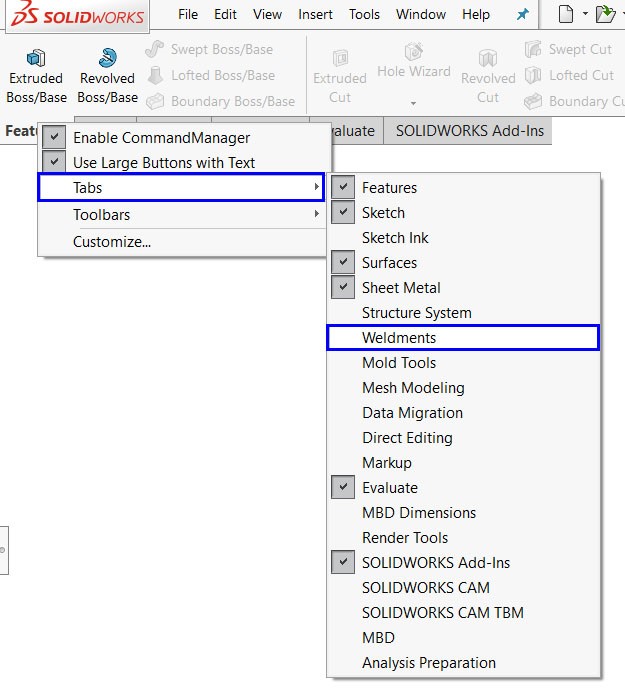625x689 pixels.
Task: Enable the Analysis Preparation tab
Action: 463,663
